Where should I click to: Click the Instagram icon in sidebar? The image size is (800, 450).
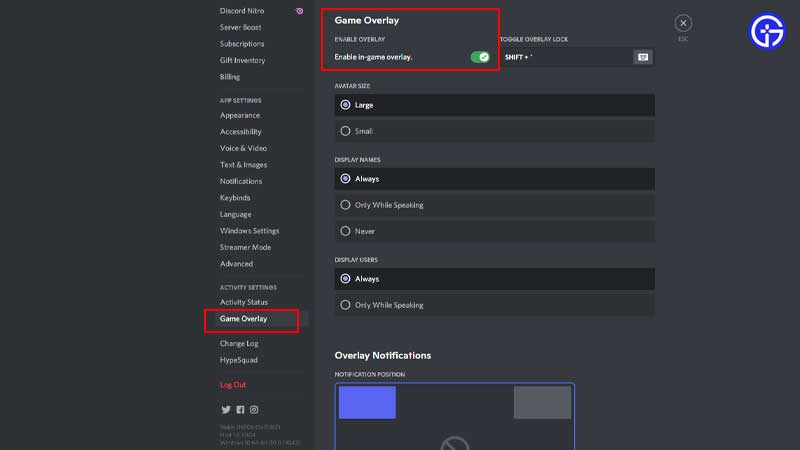tap(254, 410)
